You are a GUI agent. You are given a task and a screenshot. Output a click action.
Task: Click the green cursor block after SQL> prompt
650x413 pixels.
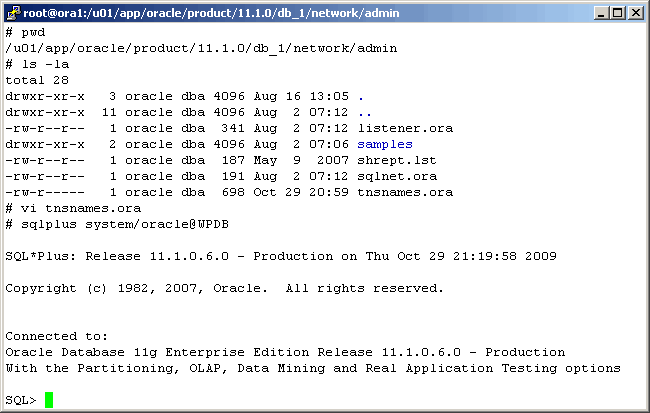click(49, 400)
